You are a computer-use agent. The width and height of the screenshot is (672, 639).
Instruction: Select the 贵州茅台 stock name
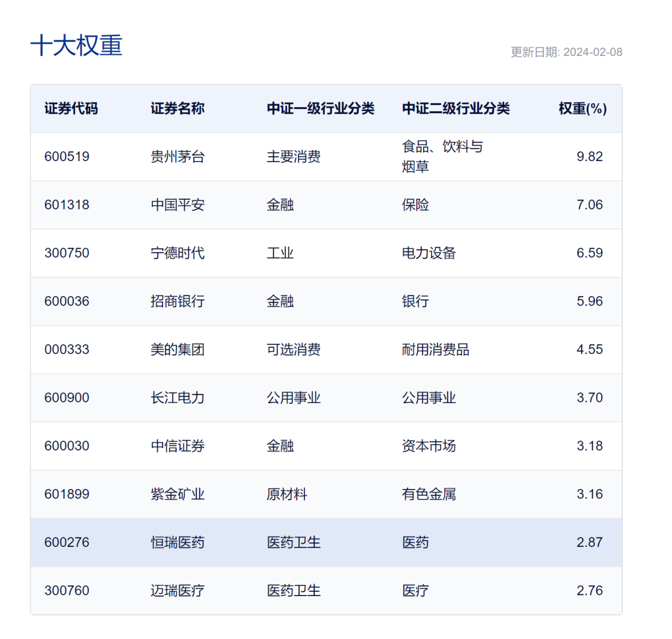tap(177, 157)
